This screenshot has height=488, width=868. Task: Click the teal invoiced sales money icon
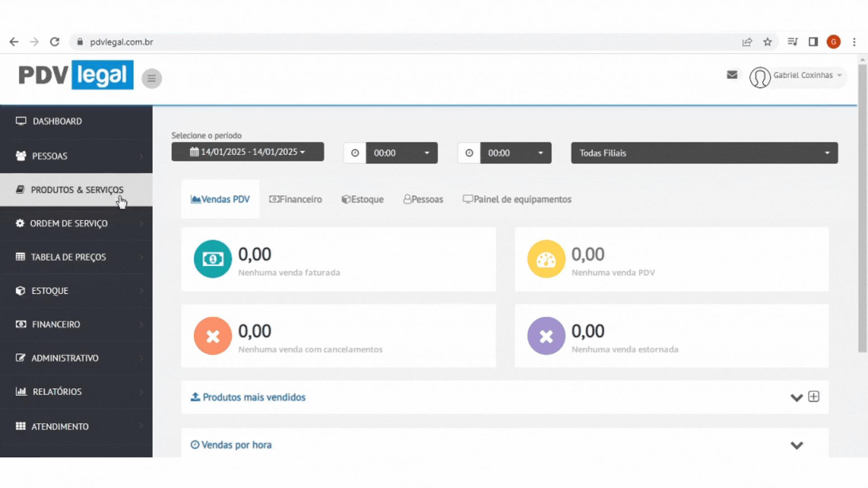212,259
